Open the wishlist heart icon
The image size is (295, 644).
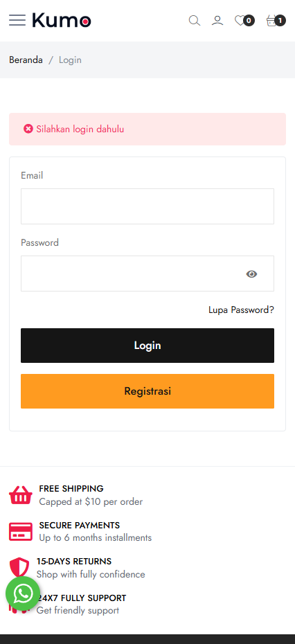(240, 20)
